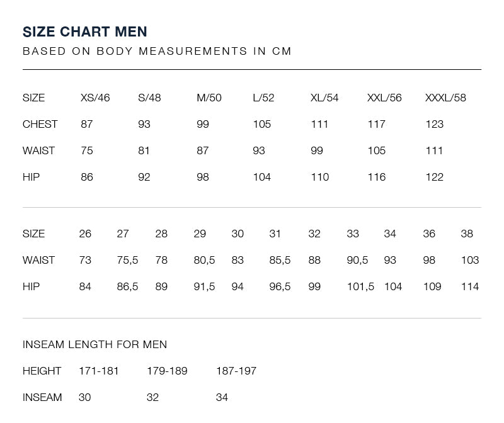Click hip value 101,5 for size 33
The width and height of the screenshot is (504, 423).
(x=360, y=286)
